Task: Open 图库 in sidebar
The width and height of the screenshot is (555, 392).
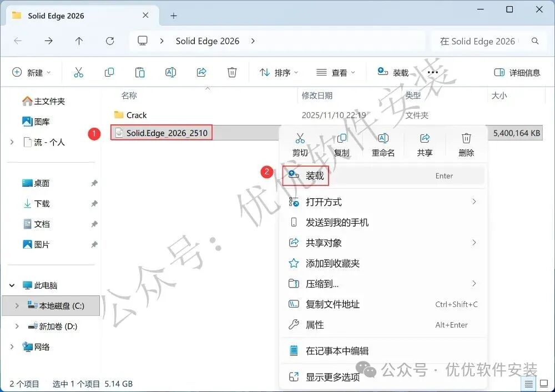Action: 36,122
